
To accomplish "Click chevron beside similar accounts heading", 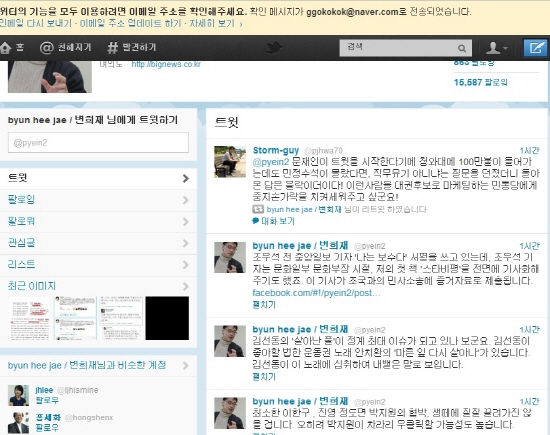I will 186,366.
